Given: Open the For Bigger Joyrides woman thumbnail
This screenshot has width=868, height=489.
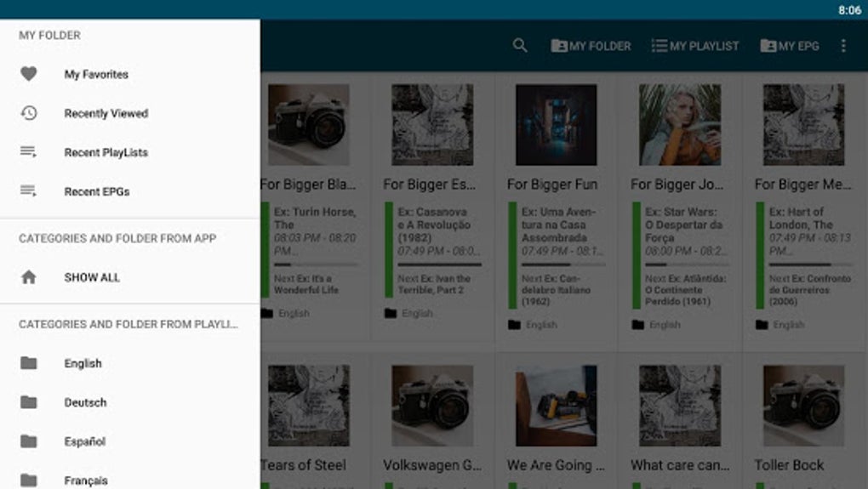Looking at the screenshot, I should click(680, 124).
